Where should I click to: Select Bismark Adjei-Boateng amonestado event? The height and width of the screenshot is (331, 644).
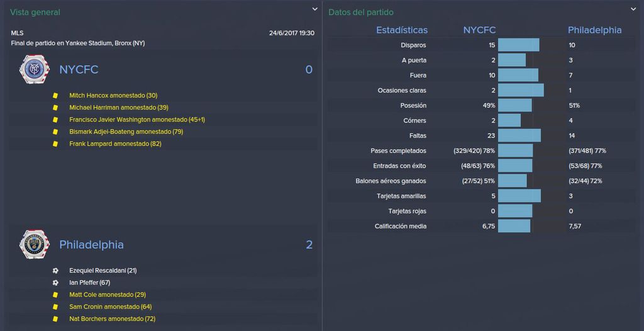click(126, 132)
